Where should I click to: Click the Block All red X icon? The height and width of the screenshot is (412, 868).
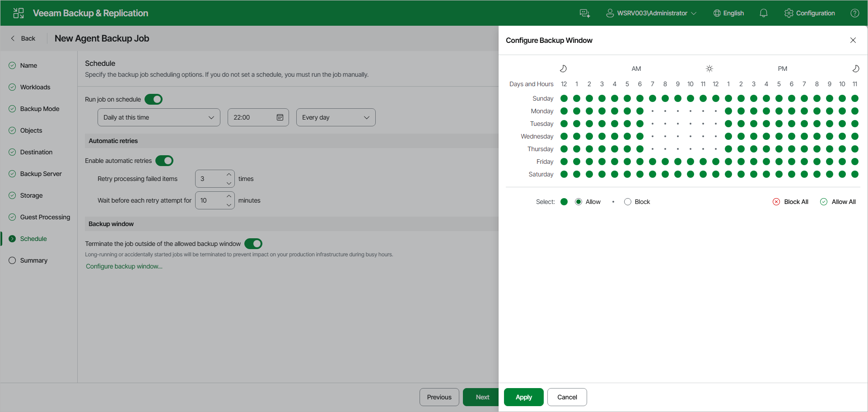[x=776, y=202]
